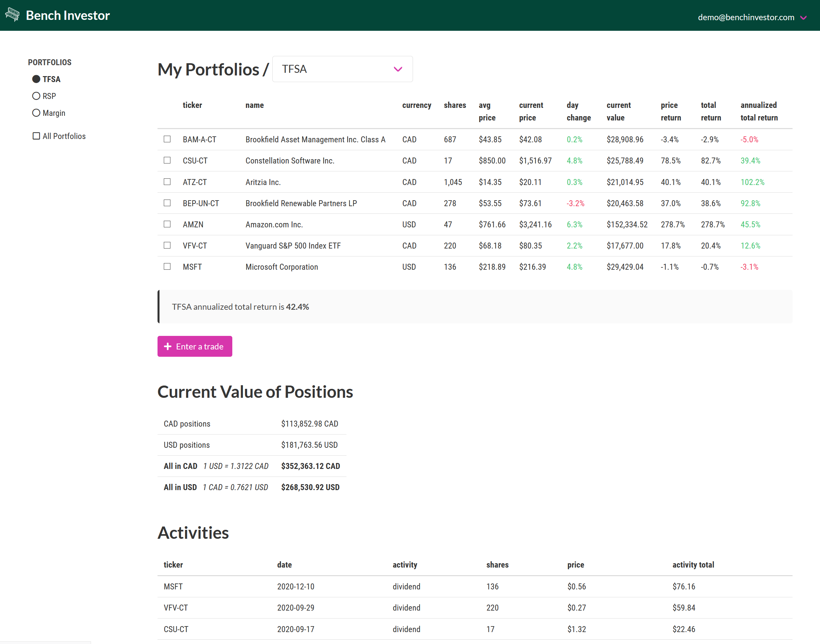Image resolution: width=820 pixels, height=644 pixels.
Task: Click the Aritzia Inc. name cell
Action: pos(263,182)
